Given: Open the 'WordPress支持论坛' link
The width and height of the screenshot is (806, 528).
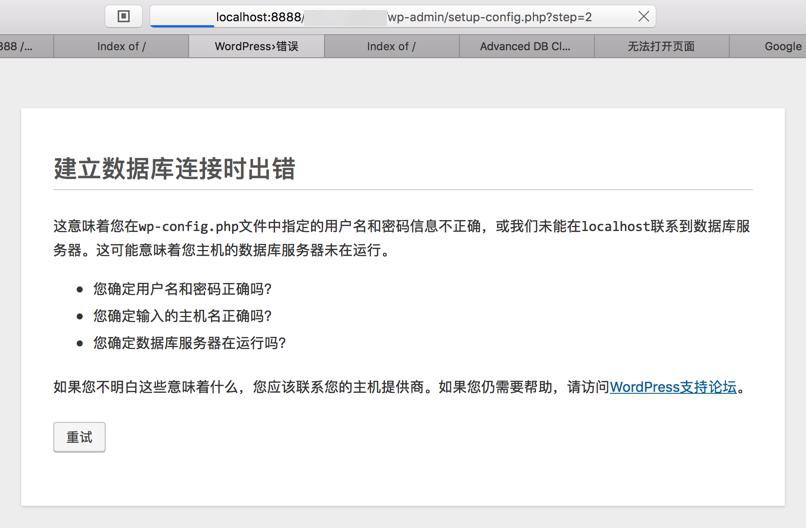Looking at the screenshot, I should click(x=673, y=387).
